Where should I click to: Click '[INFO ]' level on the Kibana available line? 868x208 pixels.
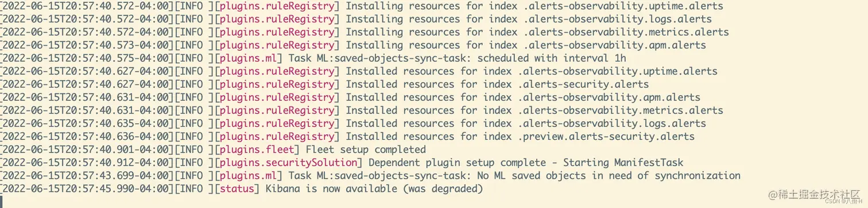tap(195, 189)
